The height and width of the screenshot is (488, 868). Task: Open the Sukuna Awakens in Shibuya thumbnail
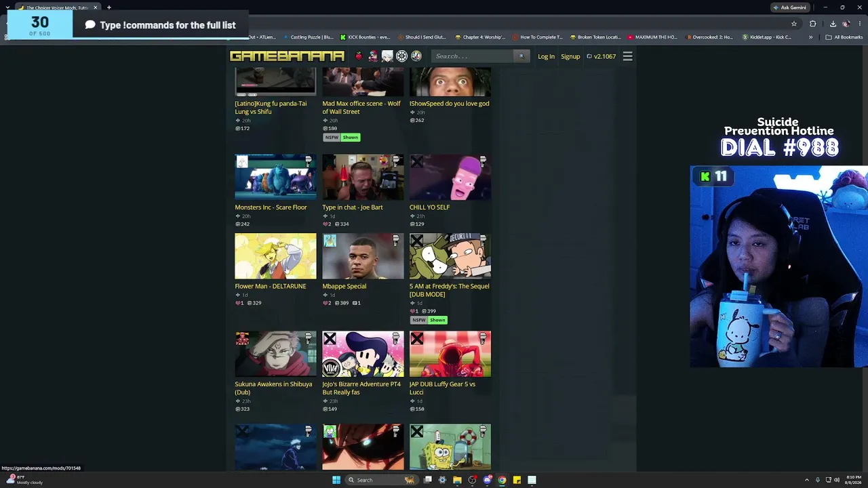coord(275,354)
